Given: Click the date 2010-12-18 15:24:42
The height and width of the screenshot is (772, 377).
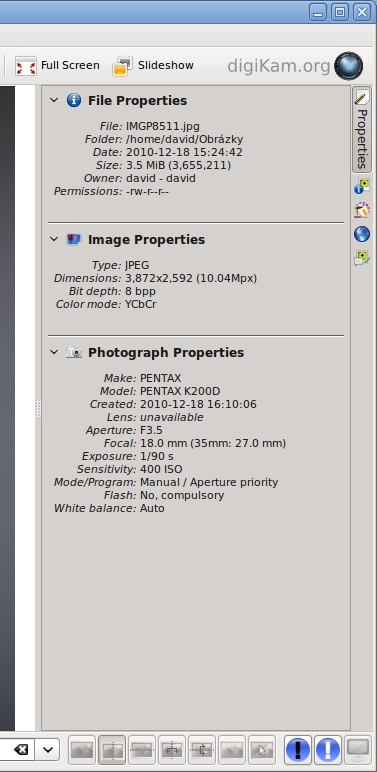Looking at the screenshot, I should [x=184, y=152].
